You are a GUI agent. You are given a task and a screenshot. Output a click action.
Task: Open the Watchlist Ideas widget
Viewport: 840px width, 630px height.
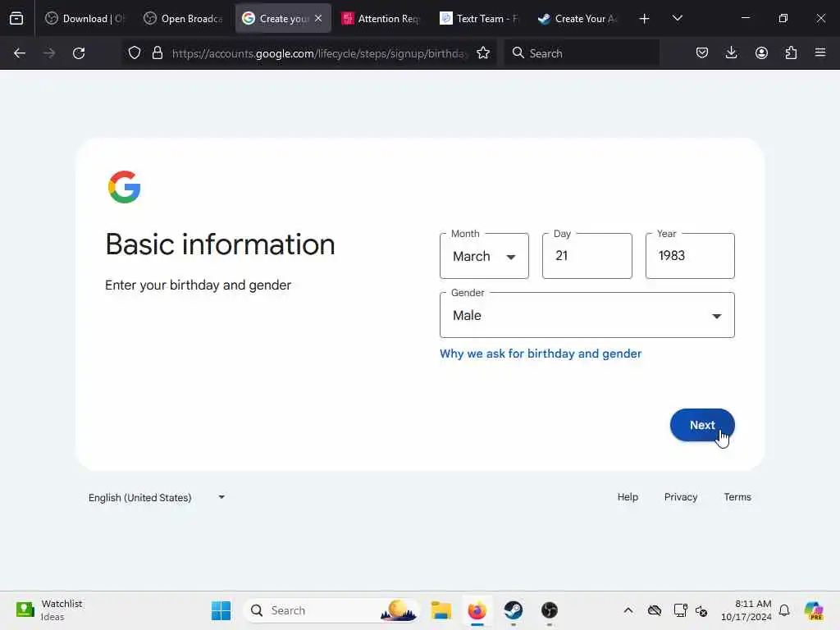(x=49, y=610)
